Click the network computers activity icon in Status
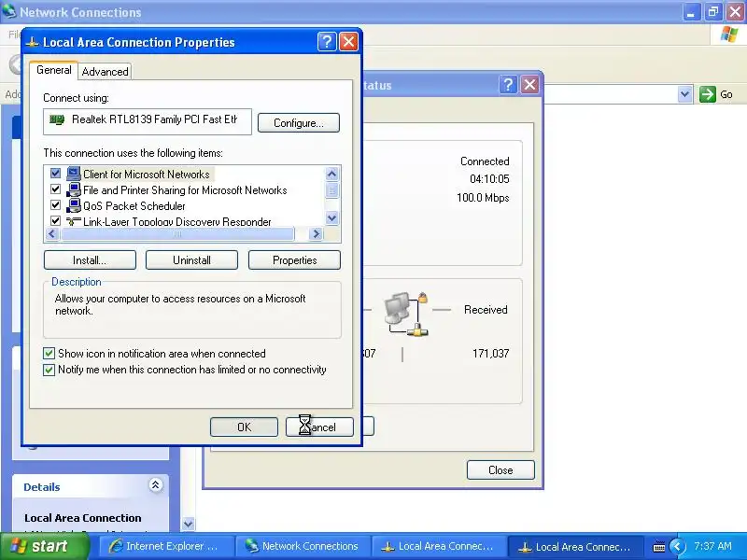Image resolution: width=747 pixels, height=560 pixels. pyautogui.click(x=406, y=314)
